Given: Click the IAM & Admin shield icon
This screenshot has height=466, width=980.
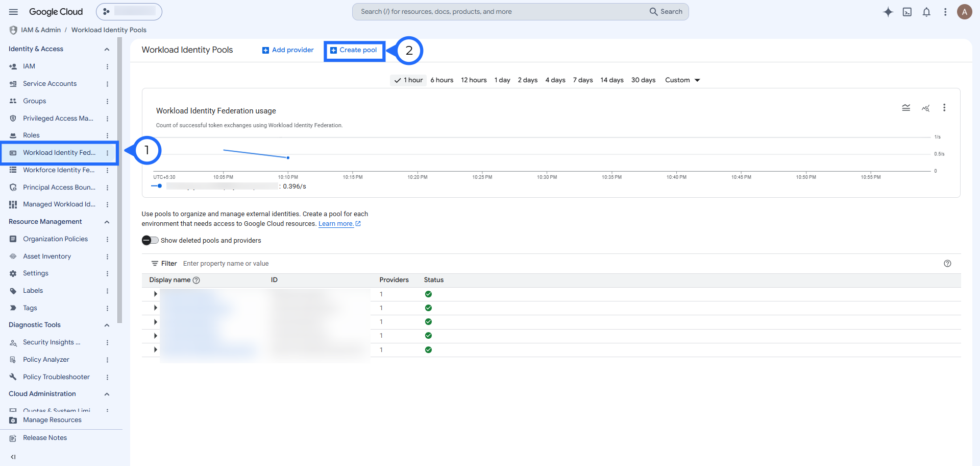Looking at the screenshot, I should [13, 30].
